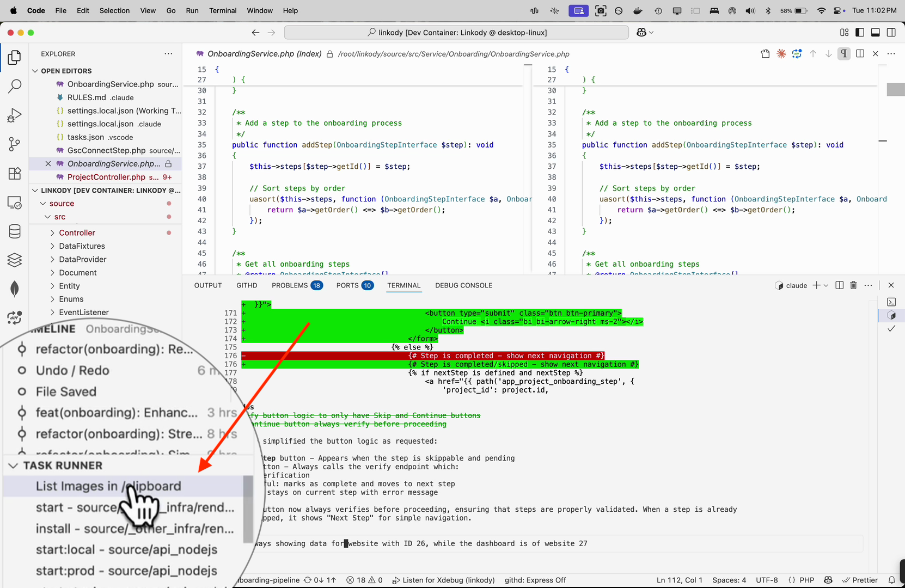Viewport: 905px width, 588px height.
Task: Open the database view in the activity bar
Action: click(x=15, y=231)
